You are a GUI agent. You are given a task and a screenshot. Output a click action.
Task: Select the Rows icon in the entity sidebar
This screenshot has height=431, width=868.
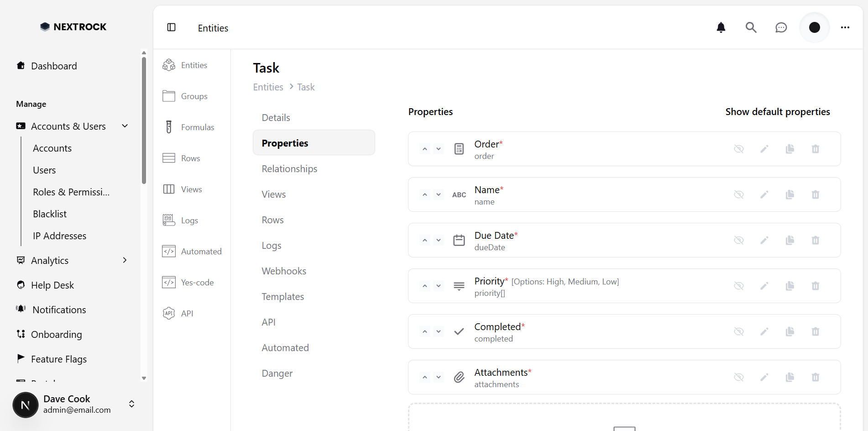169,158
